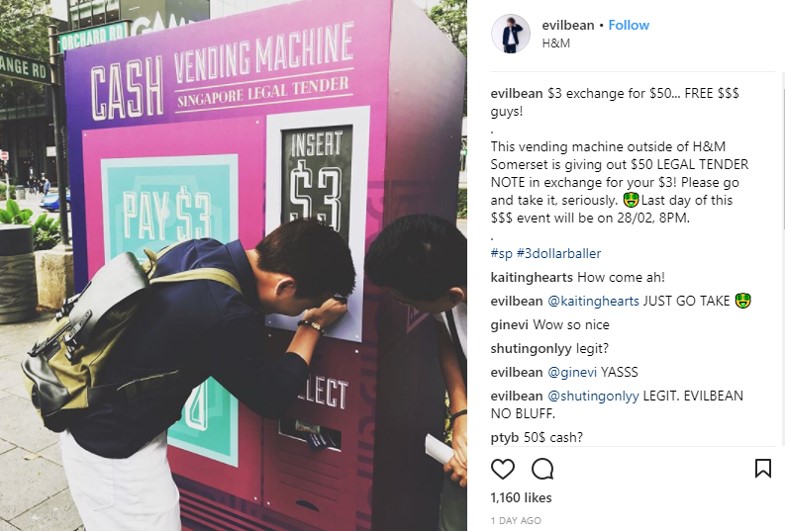The height and width of the screenshot is (531, 785).
Task: Follow the evilbean account
Action: (x=629, y=25)
